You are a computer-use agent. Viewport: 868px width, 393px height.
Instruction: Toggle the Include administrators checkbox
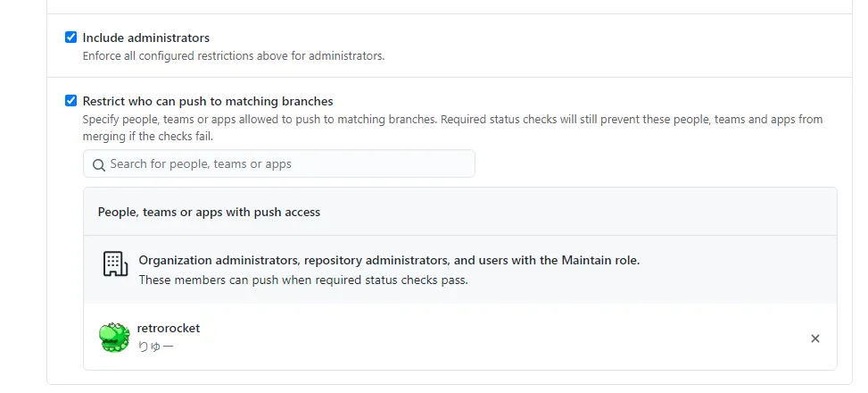pyautogui.click(x=71, y=38)
